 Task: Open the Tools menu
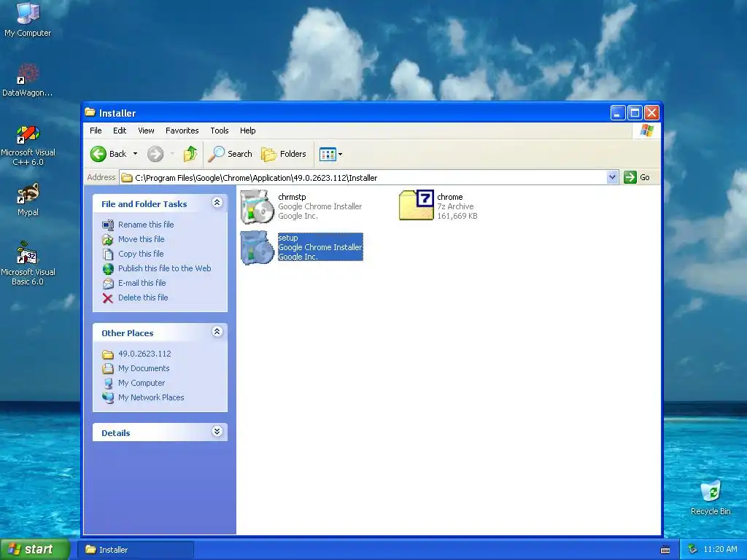tap(219, 131)
